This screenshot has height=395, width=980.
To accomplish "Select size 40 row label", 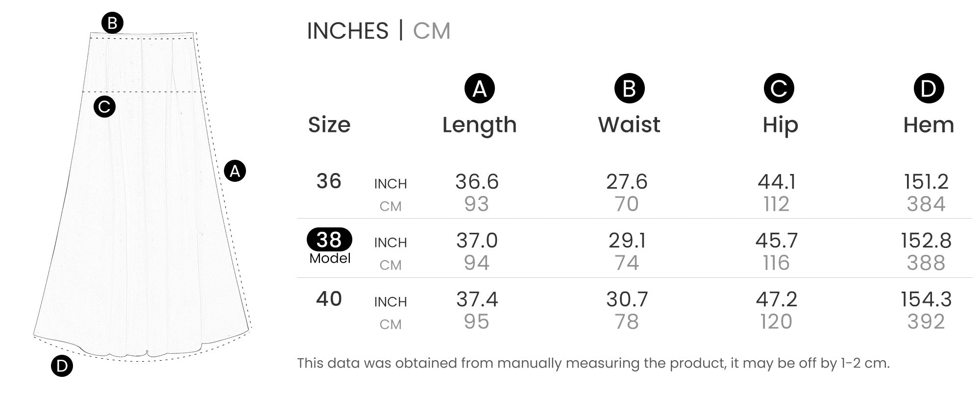I will coord(329,299).
